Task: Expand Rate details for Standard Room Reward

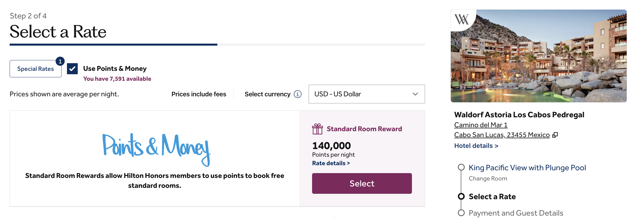Action: tap(331, 163)
